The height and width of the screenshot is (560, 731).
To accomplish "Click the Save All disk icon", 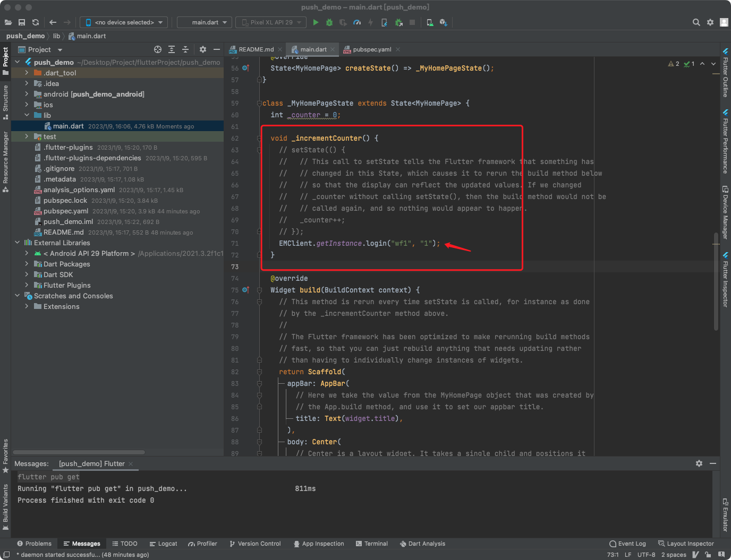I will pos(22,22).
